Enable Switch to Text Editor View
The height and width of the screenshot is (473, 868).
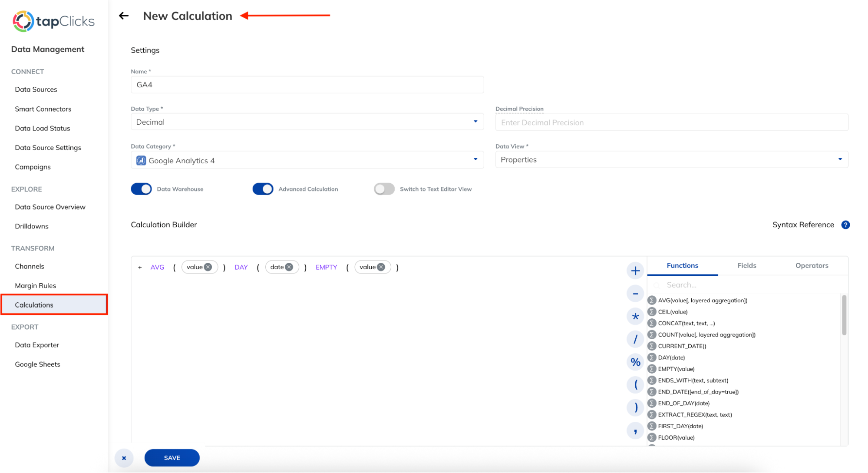pos(383,189)
